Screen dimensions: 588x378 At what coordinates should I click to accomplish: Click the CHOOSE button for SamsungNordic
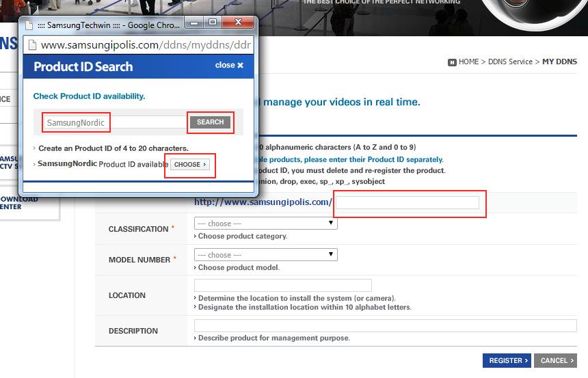point(190,164)
